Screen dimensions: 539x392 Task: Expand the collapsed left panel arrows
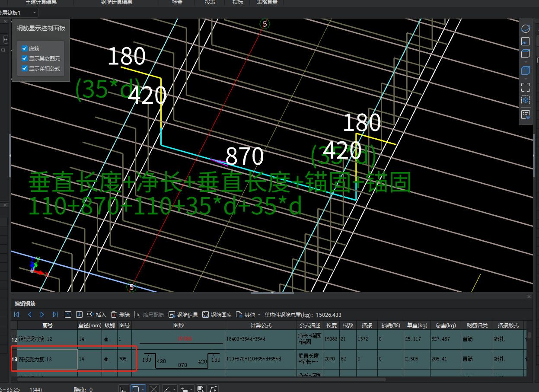pyautogui.click(x=6, y=39)
